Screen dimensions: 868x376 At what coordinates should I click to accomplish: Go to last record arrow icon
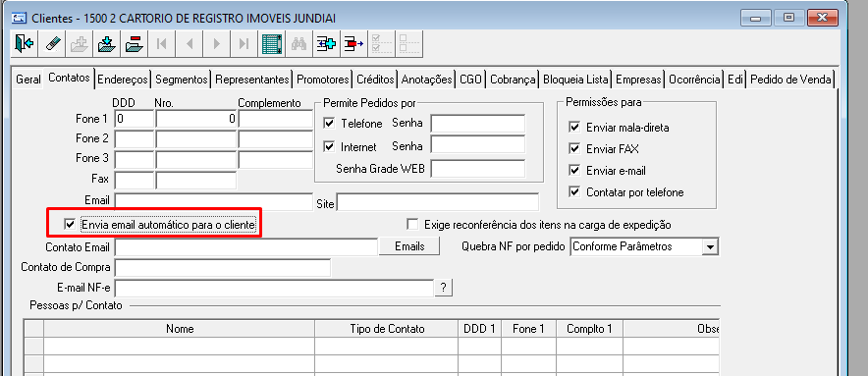[x=244, y=43]
